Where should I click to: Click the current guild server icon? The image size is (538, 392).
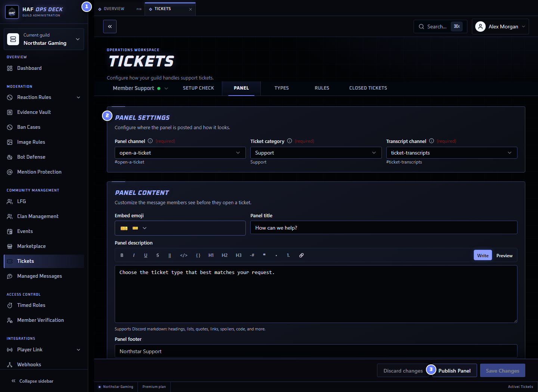click(13, 39)
